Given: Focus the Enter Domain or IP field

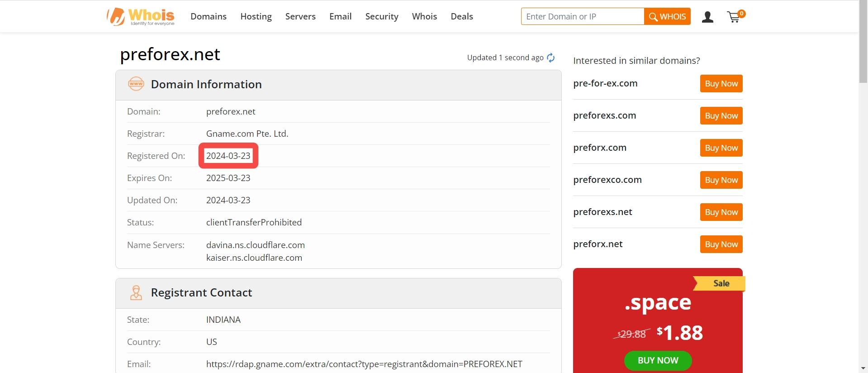Looking at the screenshot, I should (x=583, y=16).
